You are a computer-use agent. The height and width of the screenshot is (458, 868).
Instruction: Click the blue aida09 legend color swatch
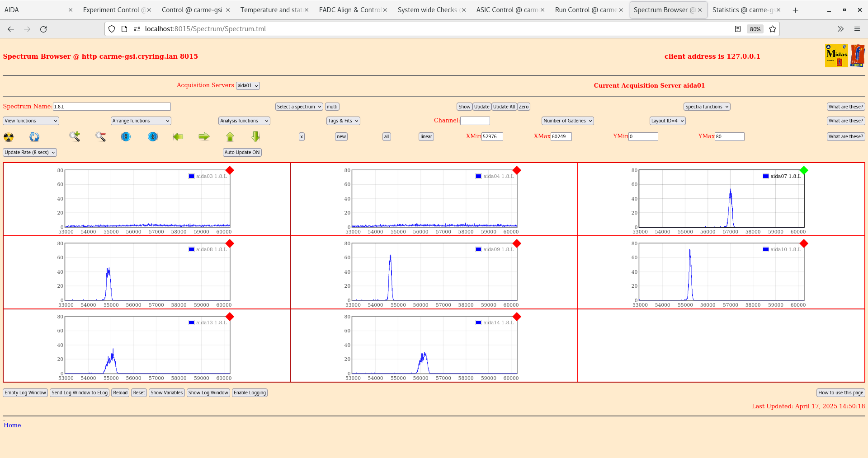point(478,249)
